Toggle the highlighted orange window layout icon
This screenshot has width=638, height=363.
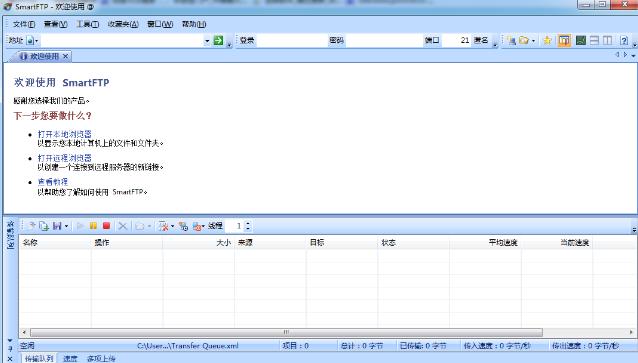click(x=564, y=40)
